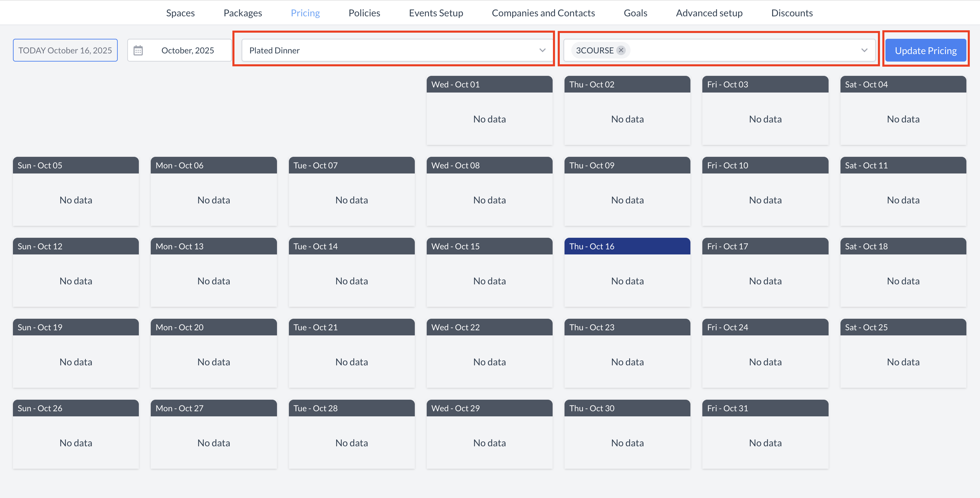Viewport: 980px width, 498px height.
Task: Open the Advanced setup section
Action: click(x=709, y=13)
